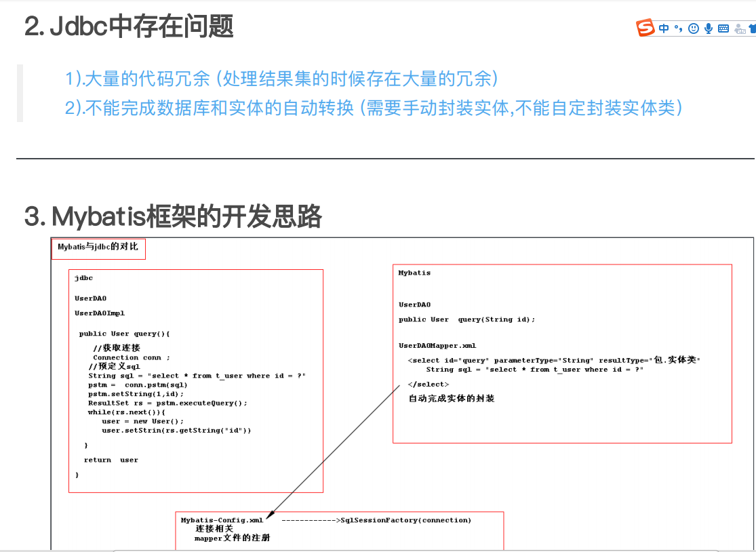
Task: Open the emoji smiley panel
Action: [x=694, y=28]
